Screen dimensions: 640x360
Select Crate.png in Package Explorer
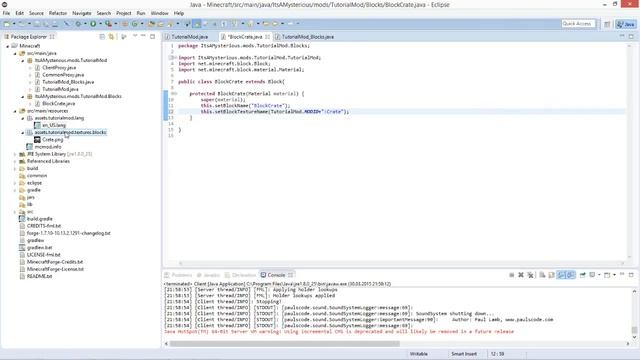[52, 140]
